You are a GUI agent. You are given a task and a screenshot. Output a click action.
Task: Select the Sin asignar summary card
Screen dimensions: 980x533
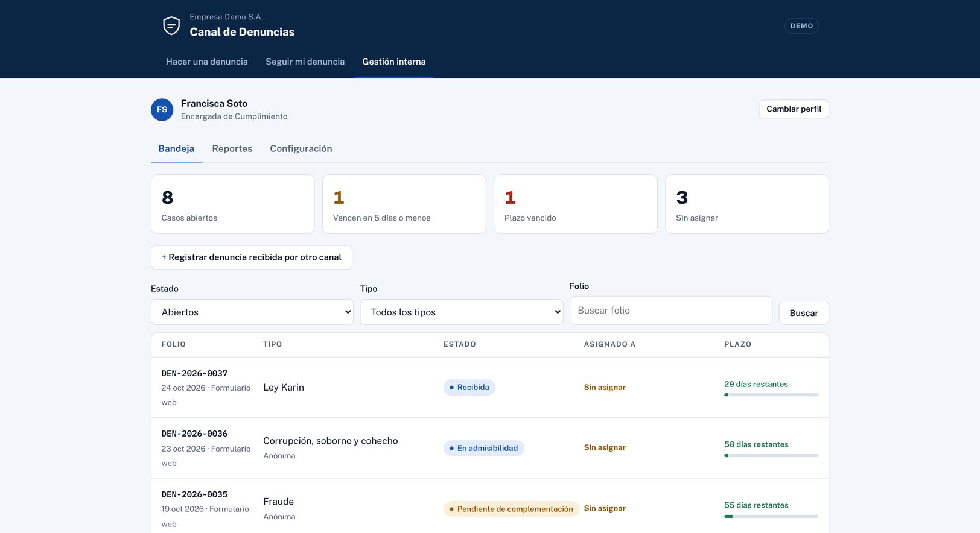pos(747,204)
